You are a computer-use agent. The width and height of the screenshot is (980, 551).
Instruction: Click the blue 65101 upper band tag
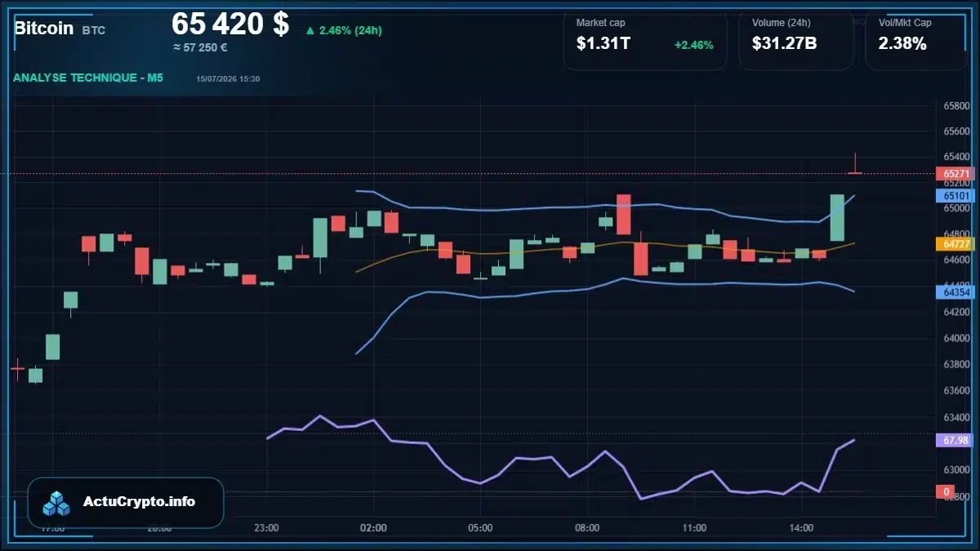(x=955, y=196)
